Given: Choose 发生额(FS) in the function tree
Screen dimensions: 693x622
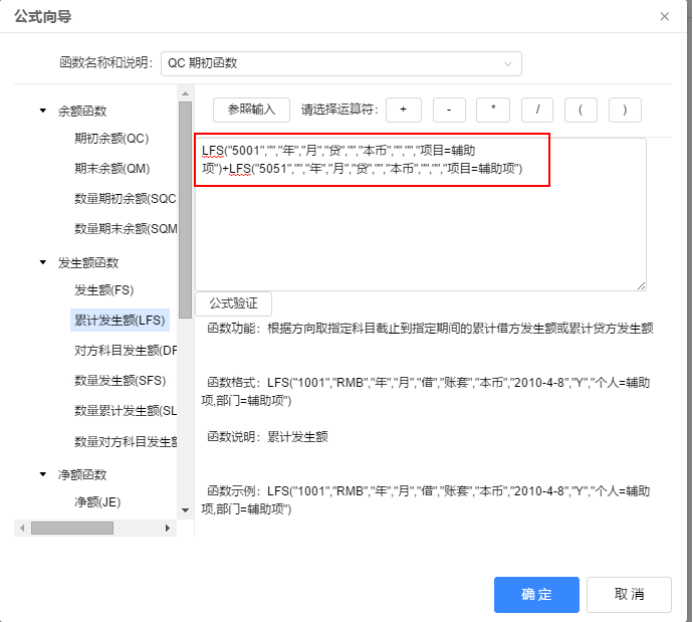Looking at the screenshot, I should click(x=104, y=290).
